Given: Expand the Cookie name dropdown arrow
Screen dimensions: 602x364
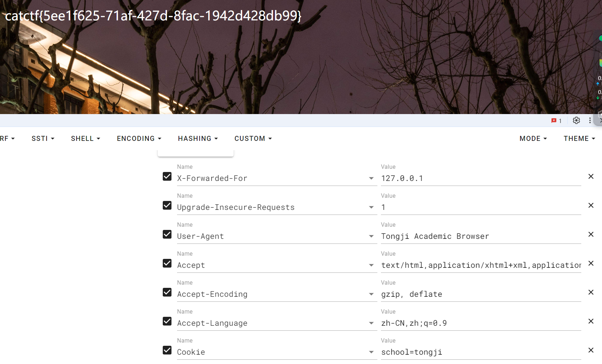Looking at the screenshot, I should [x=371, y=352].
